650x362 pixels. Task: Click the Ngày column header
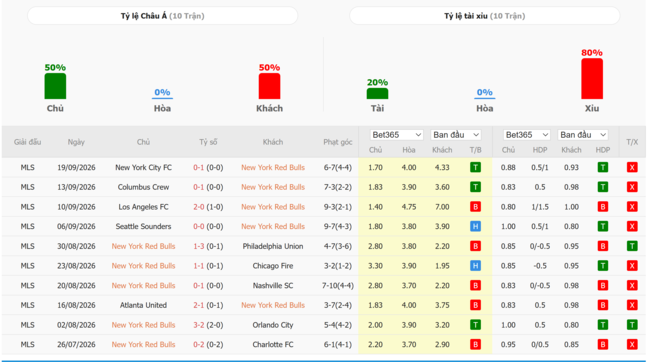76,142
